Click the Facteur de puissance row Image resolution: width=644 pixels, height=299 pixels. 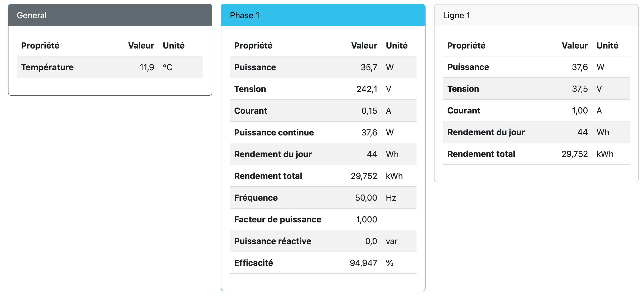click(x=323, y=219)
